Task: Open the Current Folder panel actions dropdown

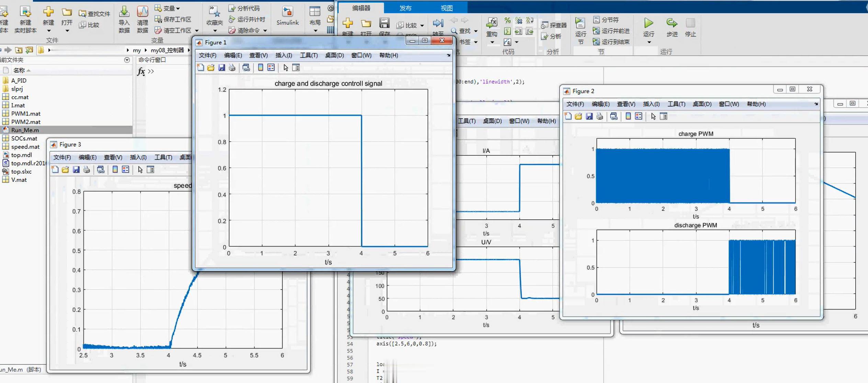Action: pos(127,60)
